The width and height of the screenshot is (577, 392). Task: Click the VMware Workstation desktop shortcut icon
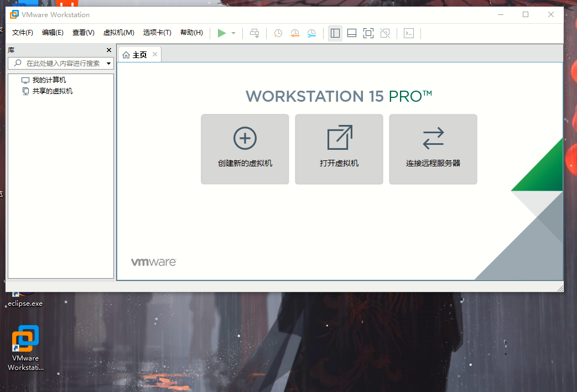coord(25,338)
